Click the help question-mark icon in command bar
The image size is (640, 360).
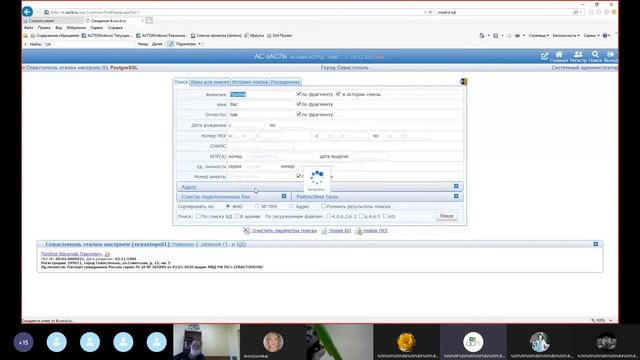coord(605,36)
